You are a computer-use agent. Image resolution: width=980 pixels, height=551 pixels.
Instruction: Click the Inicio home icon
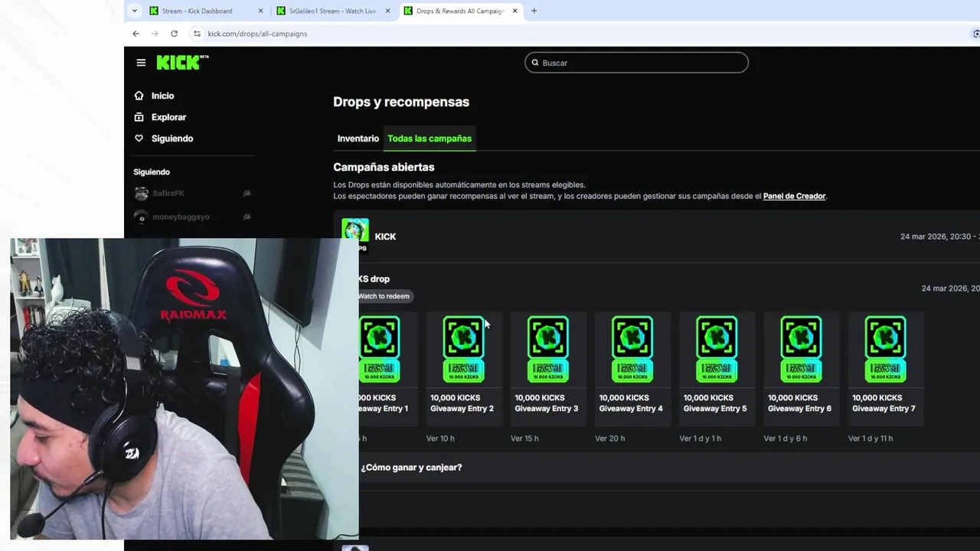[139, 96]
